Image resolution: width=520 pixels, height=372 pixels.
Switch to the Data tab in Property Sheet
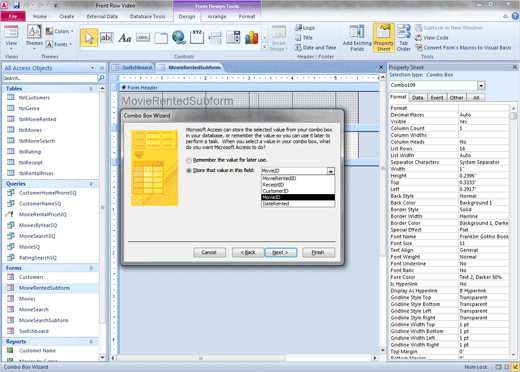point(417,98)
